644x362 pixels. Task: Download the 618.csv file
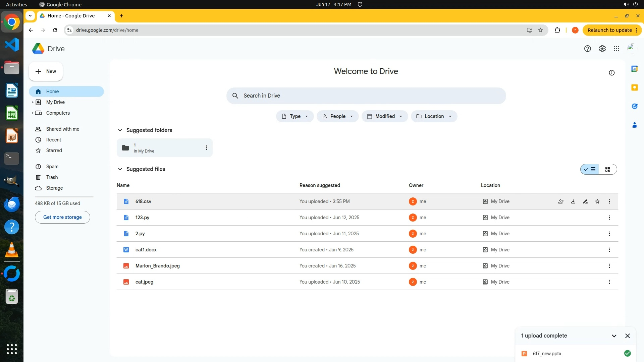[x=573, y=201]
